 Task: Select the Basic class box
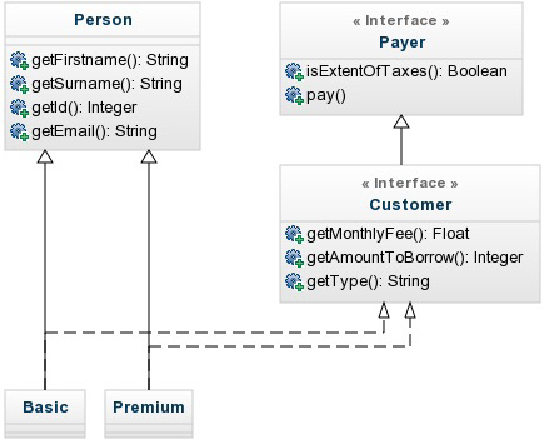point(45,414)
